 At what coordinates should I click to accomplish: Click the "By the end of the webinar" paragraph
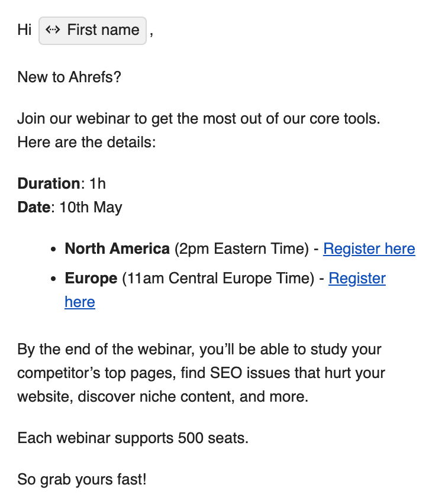pos(201,373)
